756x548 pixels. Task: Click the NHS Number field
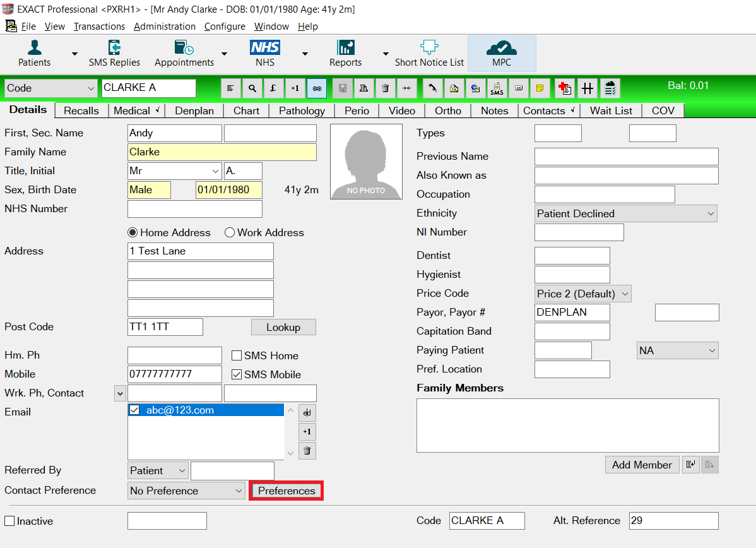tap(195, 209)
